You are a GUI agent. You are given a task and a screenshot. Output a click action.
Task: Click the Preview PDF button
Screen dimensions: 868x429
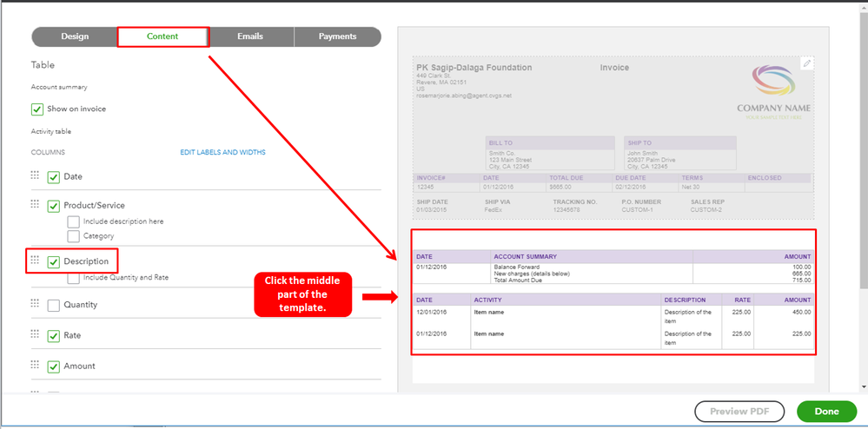coord(739,412)
